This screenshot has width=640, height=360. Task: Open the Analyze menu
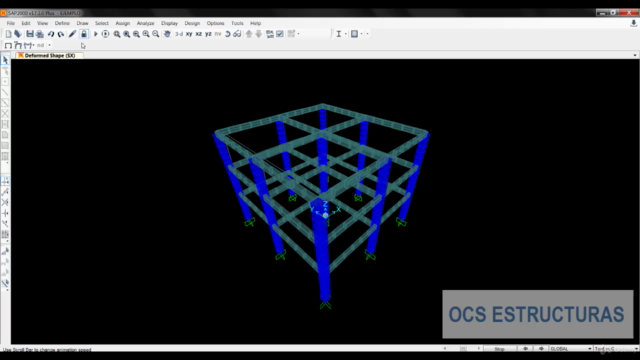(x=145, y=23)
